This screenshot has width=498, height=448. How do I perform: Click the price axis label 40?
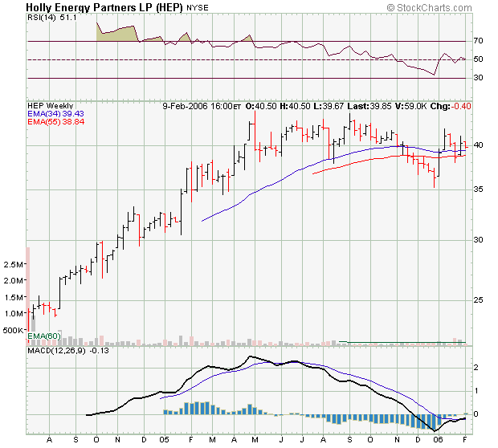tap(478, 145)
